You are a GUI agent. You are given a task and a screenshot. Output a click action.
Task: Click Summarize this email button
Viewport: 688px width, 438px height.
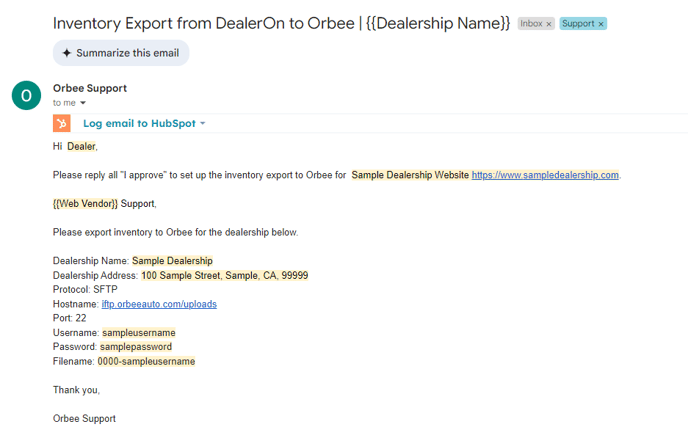tap(121, 53)
